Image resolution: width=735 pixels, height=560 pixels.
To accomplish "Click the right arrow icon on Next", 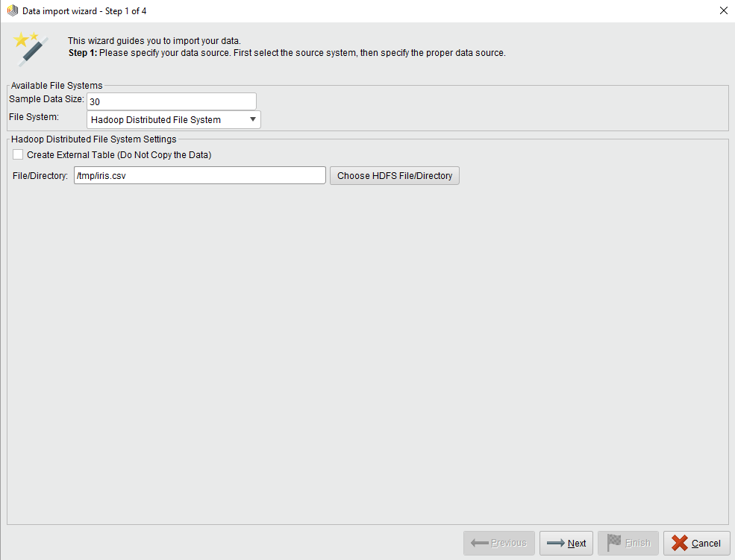I will point(553,543).
